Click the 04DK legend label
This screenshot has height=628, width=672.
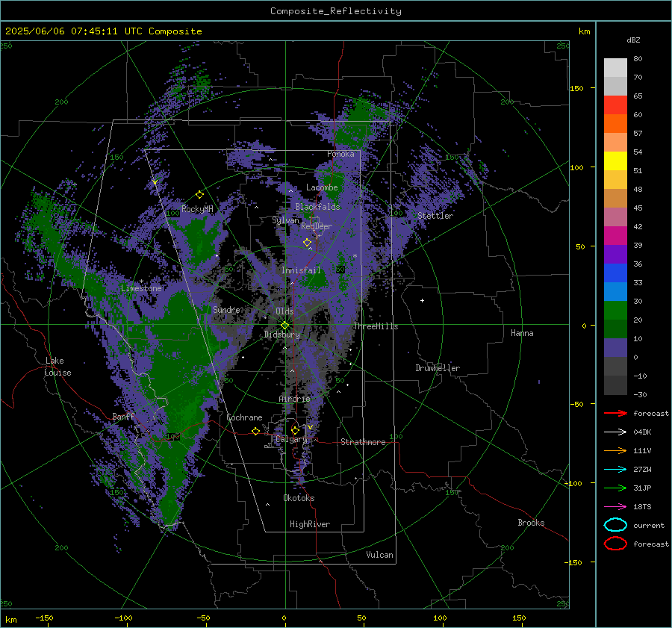click(642, 432)
